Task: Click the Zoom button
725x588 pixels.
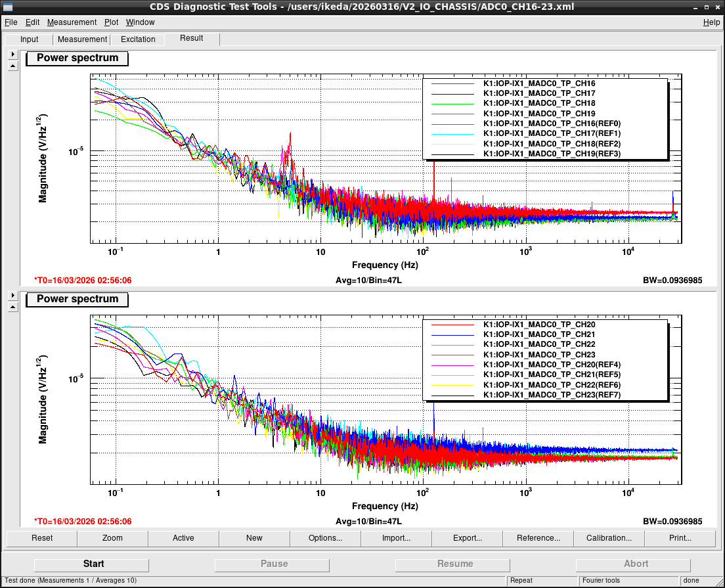Action: (x=113, y=538)
